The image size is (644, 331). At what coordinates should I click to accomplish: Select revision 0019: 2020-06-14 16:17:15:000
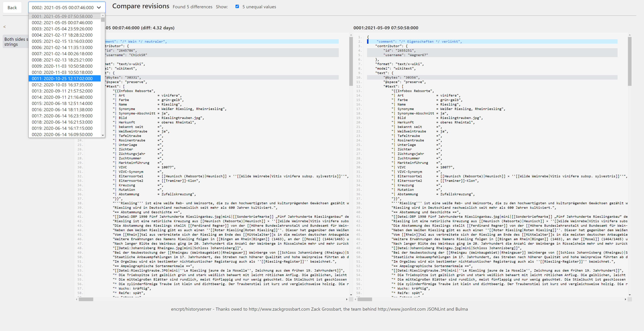point(65,128)
